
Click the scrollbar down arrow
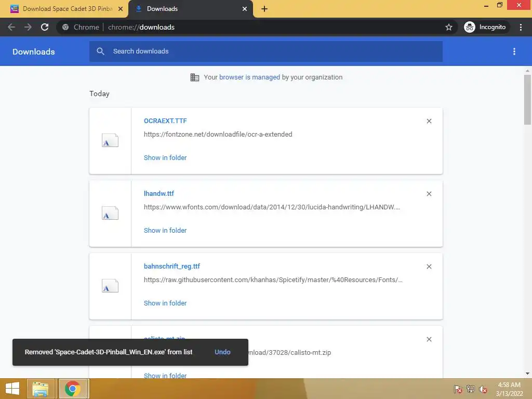click(527, 374)
